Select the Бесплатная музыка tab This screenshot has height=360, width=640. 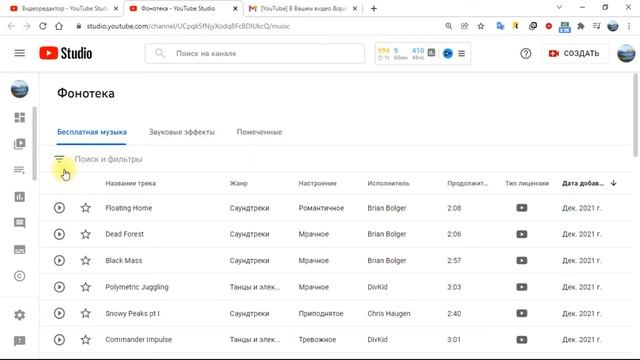tap(92, 132)
